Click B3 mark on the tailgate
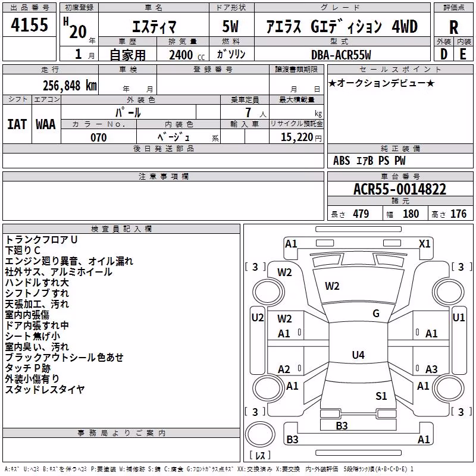The width and height of the screenshot is (476, 476). pyautogui.click(x=342, y=426)
